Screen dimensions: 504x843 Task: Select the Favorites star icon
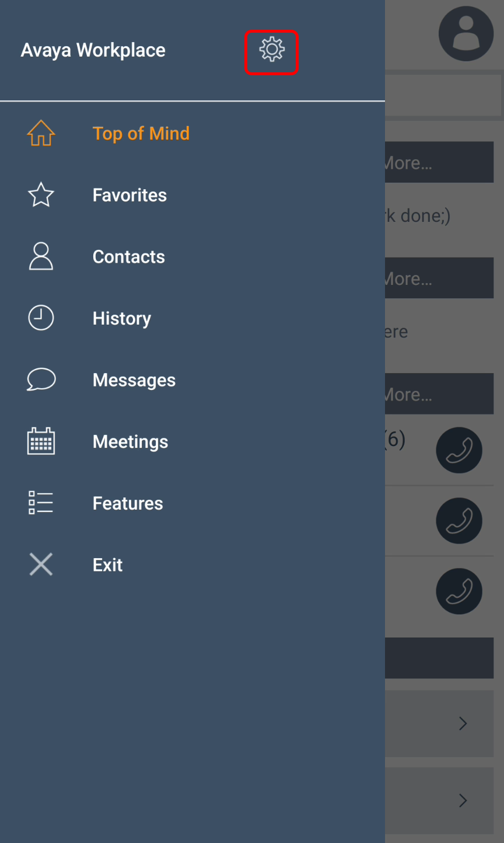tap(41, 195)
